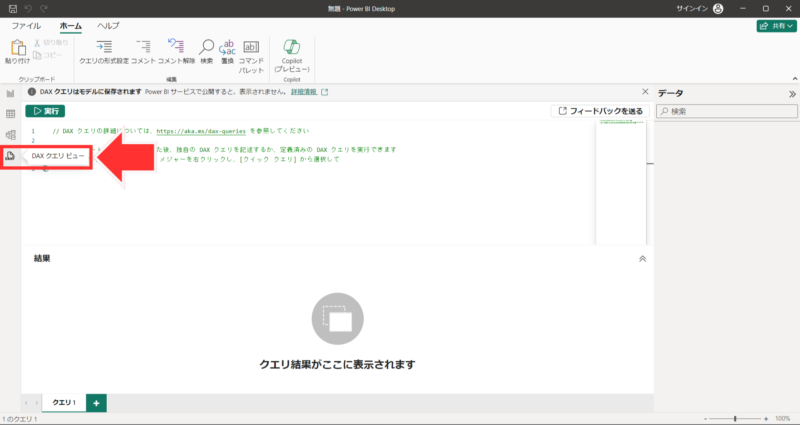This screenshot has height=425, width=800.
Task: Open the コマンドパレット command palette
Action: point(251,56)
